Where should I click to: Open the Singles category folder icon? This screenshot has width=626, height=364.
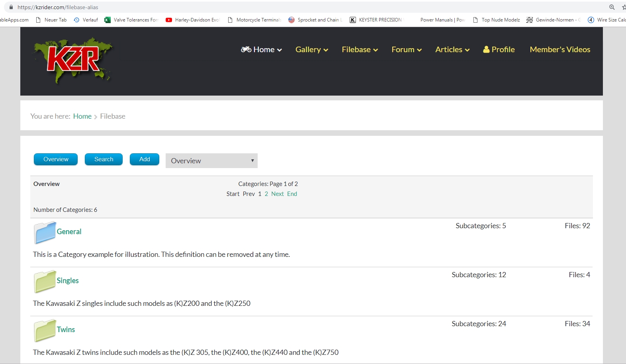(x=45, y=282)
